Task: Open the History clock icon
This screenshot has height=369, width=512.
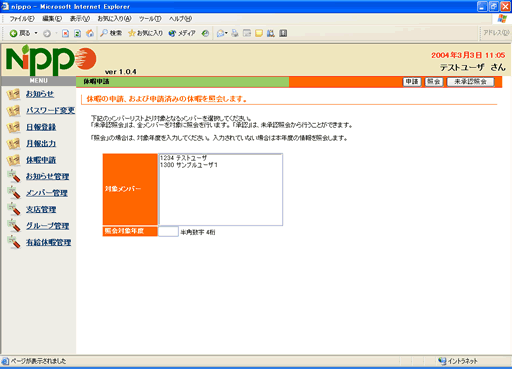Action: point(206,33)
